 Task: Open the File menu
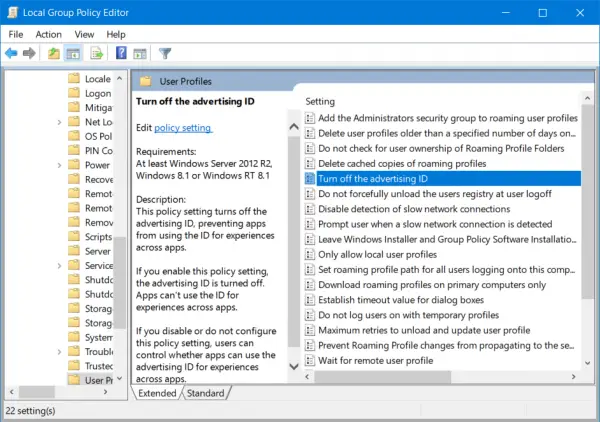coord(16,34)
